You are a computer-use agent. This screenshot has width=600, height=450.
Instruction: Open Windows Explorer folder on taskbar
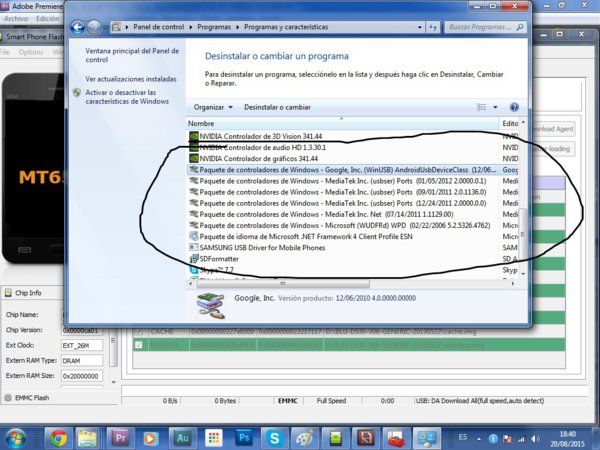(87, 438)
